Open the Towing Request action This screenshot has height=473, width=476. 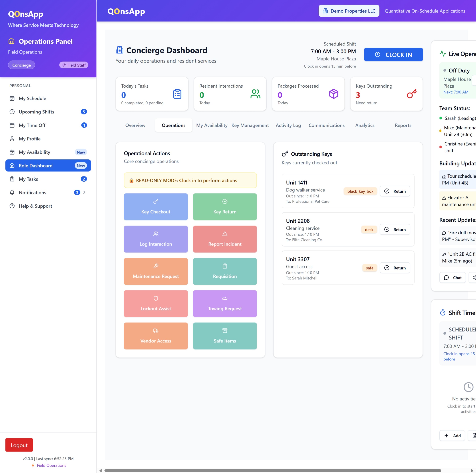click(x=225, y=304)
